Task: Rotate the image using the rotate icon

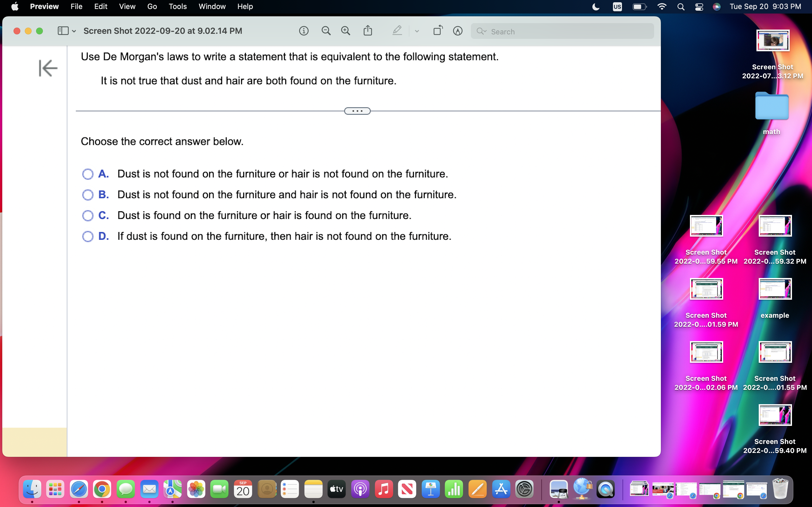Action: point(438,30)
